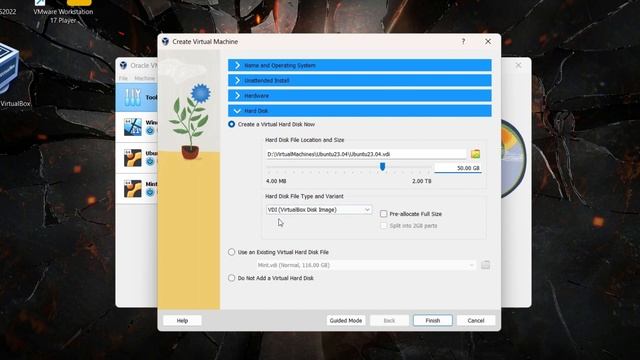This screenshot has height=360, width=640.
Task: Click the VirtualBox icon in dialog title bar
Action: (165, 41)
